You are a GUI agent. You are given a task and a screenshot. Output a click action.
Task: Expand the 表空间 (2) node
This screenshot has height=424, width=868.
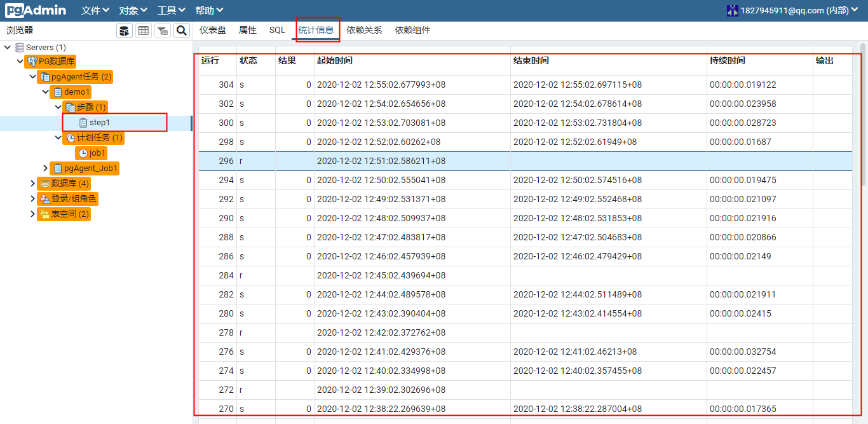pyautogui.click(x=32, y=214)
